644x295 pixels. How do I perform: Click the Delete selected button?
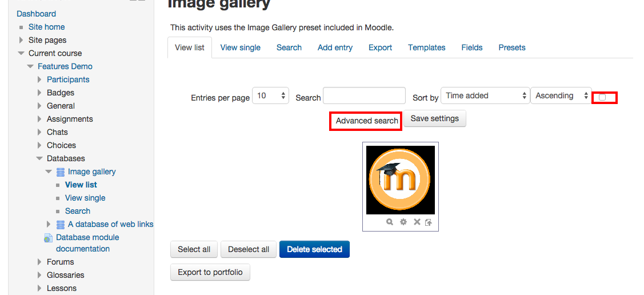click(314, 249)
